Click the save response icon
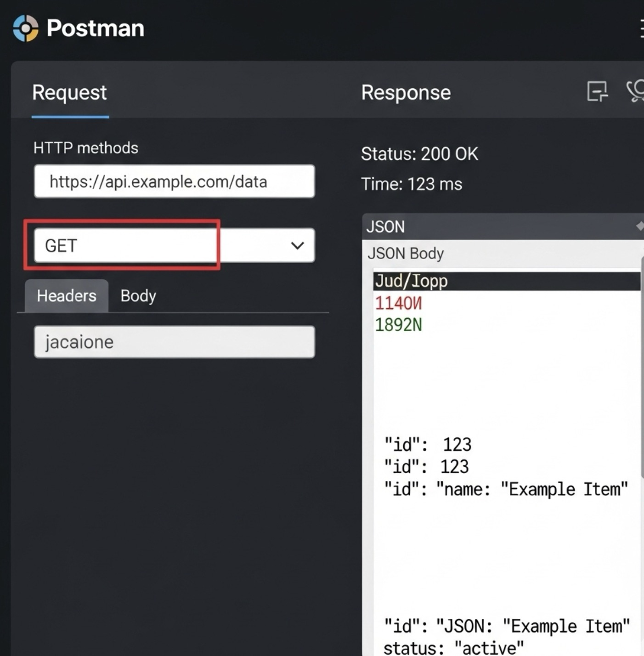Viewport: 644px width, 656px height. point(597,91)
